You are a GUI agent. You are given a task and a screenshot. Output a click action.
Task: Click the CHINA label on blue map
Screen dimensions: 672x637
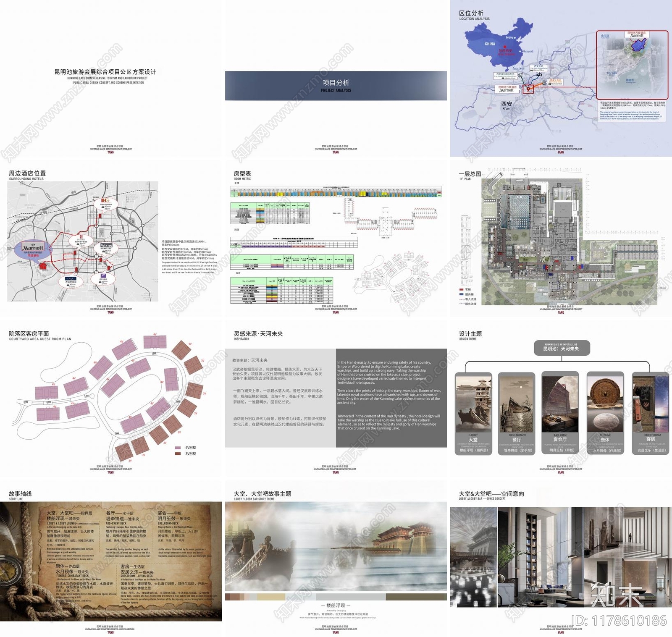pos(490,44)
